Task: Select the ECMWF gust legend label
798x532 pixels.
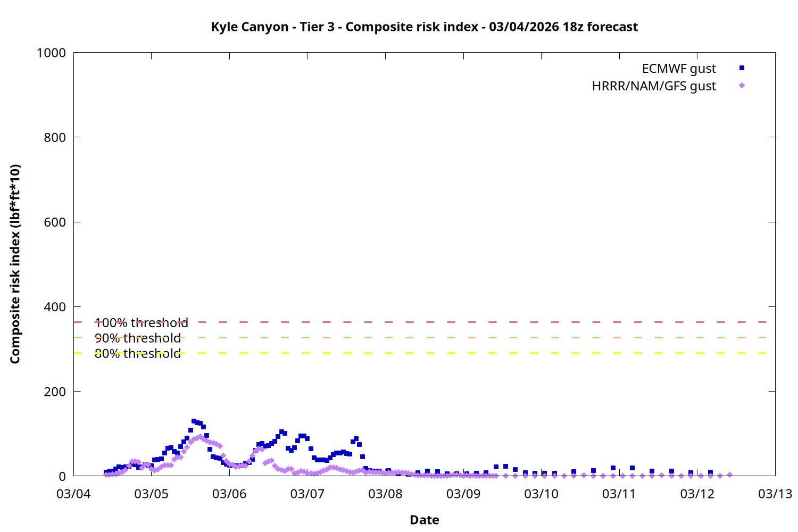Action: click(678, 69)
